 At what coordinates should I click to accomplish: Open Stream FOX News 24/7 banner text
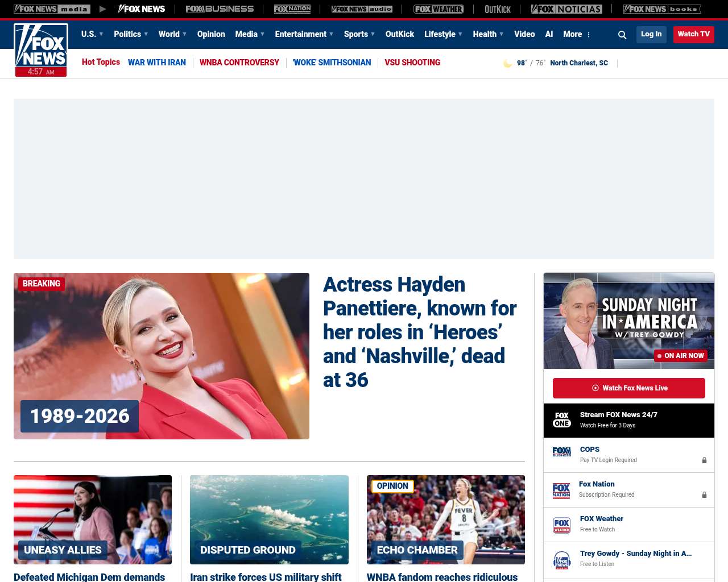(x=619, y=415)
